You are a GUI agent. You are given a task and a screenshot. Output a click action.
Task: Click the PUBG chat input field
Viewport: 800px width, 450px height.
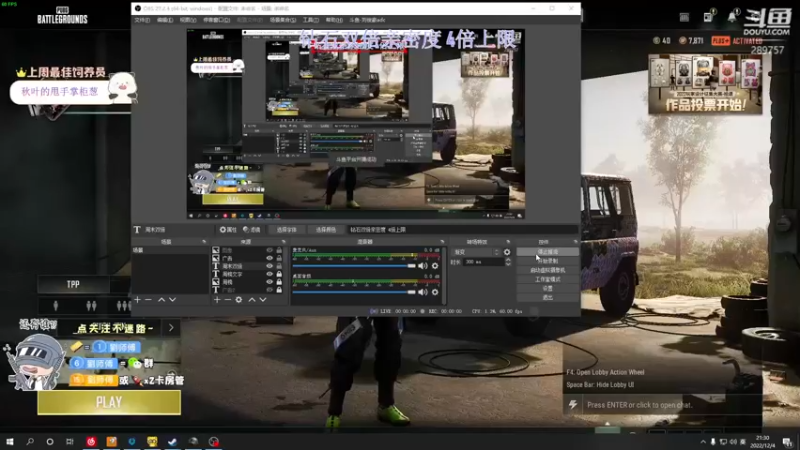(671, 405)
